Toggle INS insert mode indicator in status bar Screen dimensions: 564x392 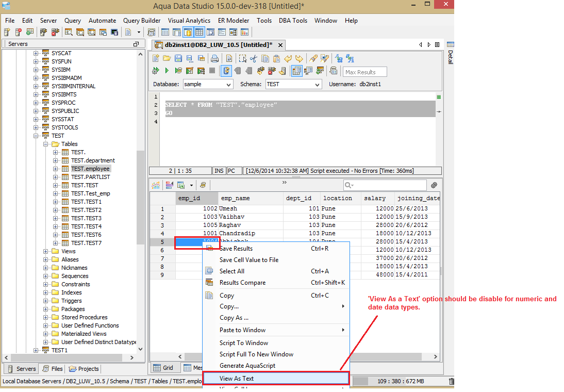(219, 171)
